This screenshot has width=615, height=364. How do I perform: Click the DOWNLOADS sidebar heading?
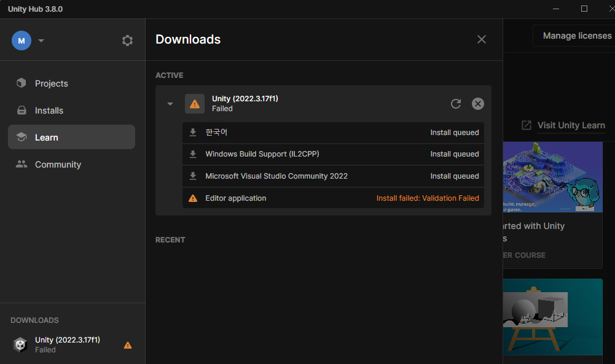click(34, 320)
